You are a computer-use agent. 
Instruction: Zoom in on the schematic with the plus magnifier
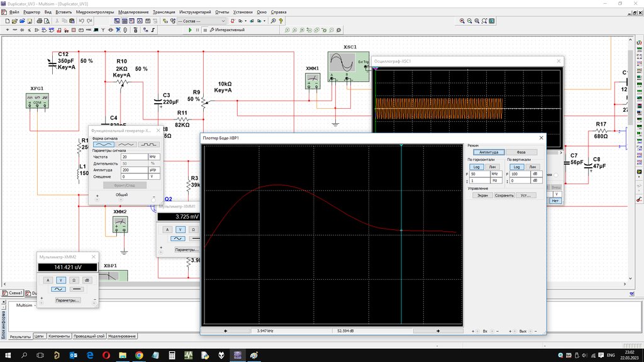(462, 21)
